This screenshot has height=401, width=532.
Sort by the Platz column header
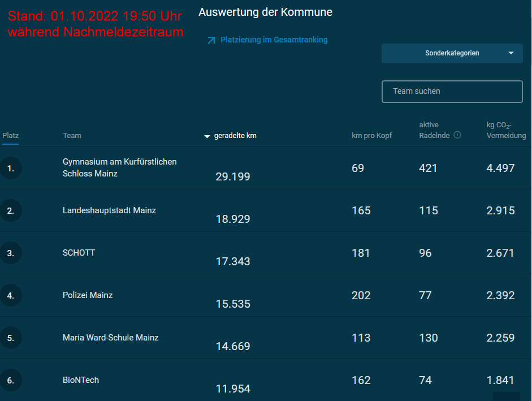click(x=11, y=136)
